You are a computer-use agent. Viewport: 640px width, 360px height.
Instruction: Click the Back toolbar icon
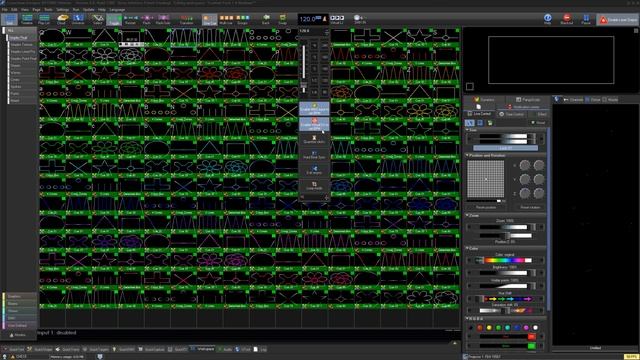point(266,19)
